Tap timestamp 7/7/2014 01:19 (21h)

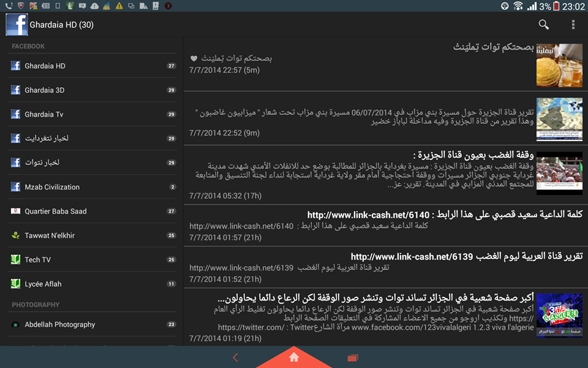(x=225, y=339)
